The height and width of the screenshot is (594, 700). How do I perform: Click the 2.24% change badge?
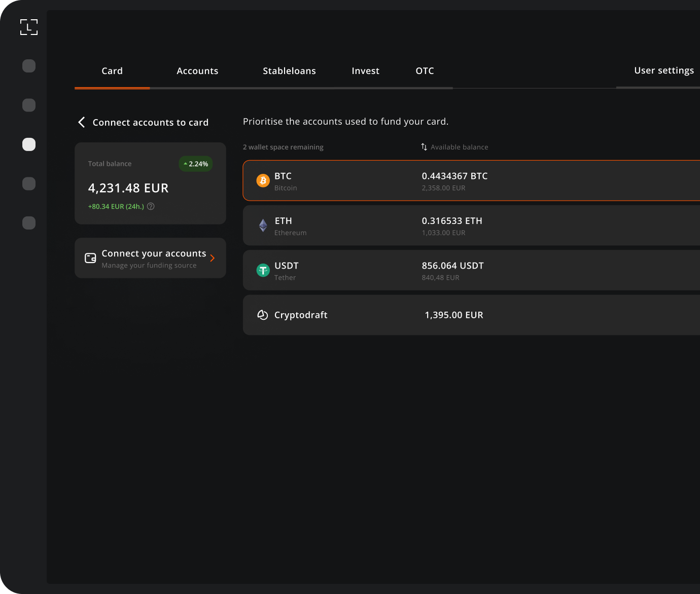tap(196, 164)
